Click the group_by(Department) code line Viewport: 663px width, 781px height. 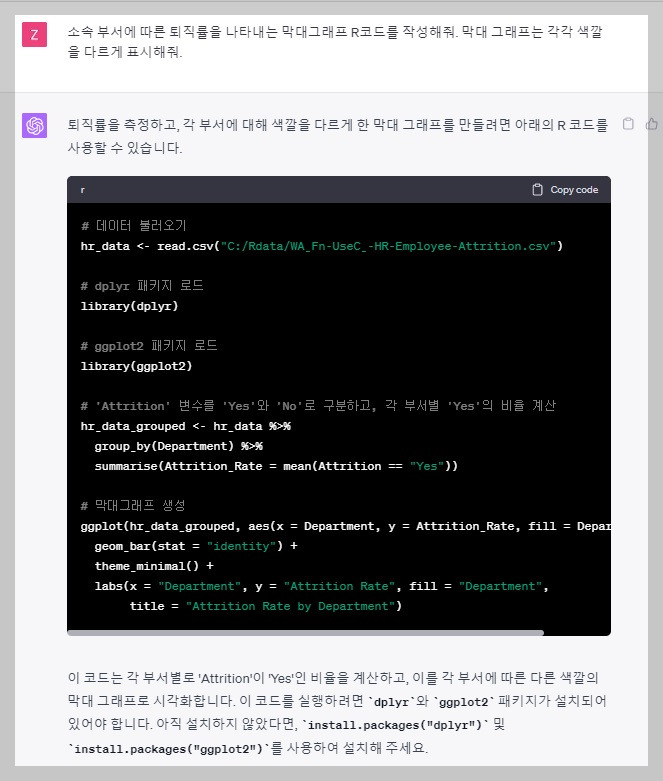click(x=178, y=446)
